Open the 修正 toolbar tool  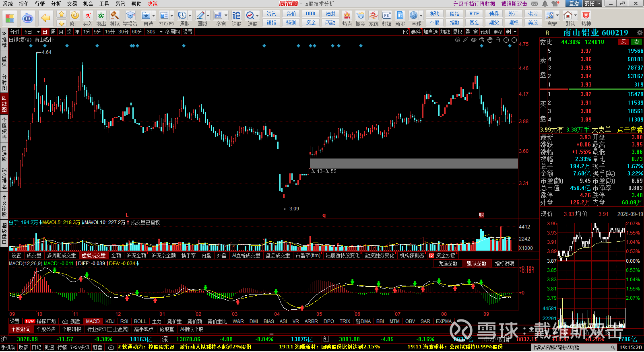(75, 19)
